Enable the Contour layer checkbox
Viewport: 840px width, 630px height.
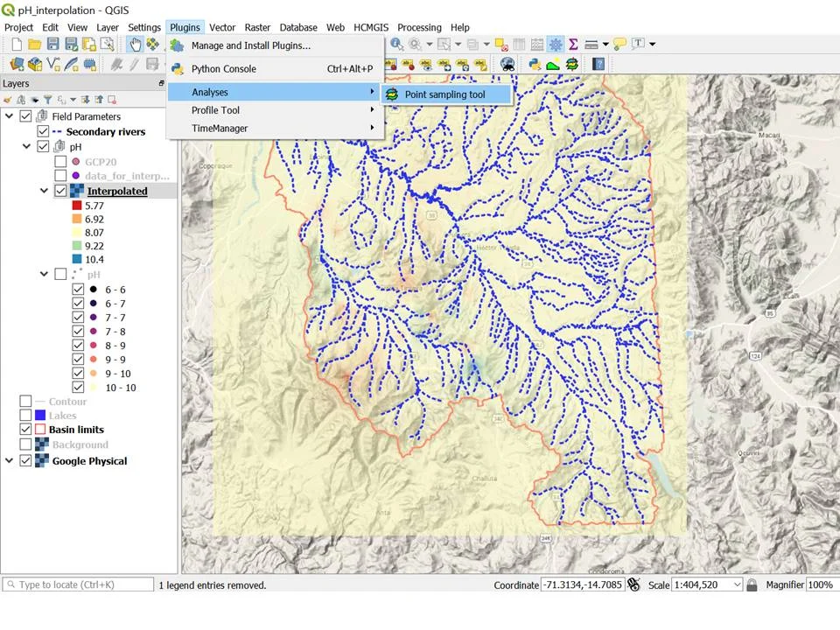[x=25, y=402]
